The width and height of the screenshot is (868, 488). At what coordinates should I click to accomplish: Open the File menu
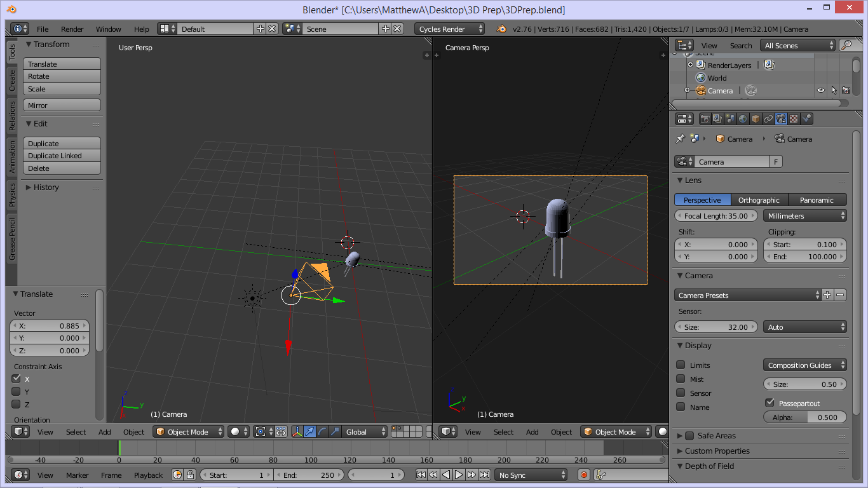(x=43, y=29)
